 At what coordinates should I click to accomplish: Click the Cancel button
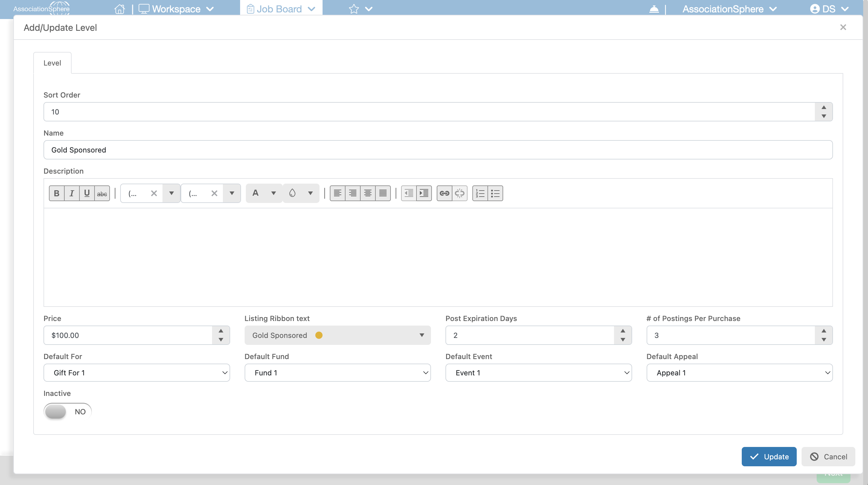coord(828,456)
